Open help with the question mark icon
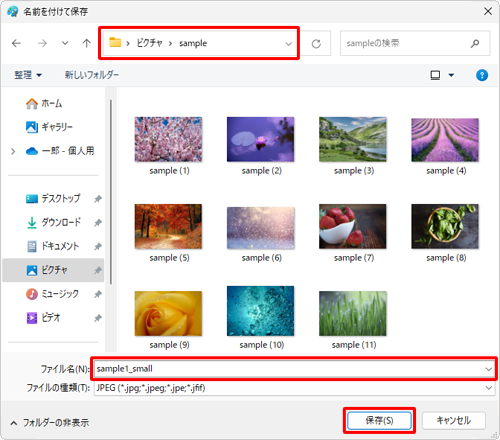The width and height of the screenshot is (500, 440). coord(482,75)
